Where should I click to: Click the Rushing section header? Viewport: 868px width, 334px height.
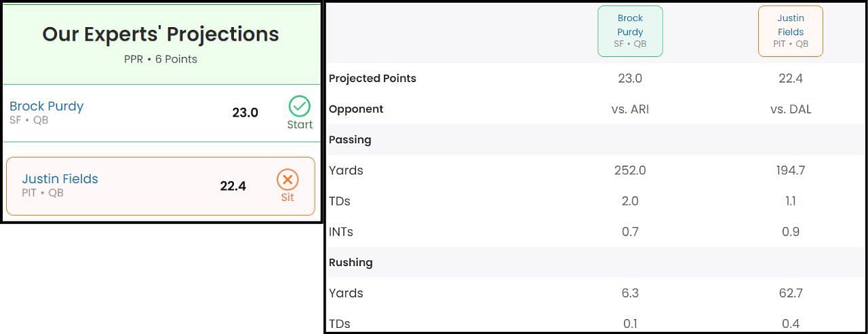pos(351,262)
